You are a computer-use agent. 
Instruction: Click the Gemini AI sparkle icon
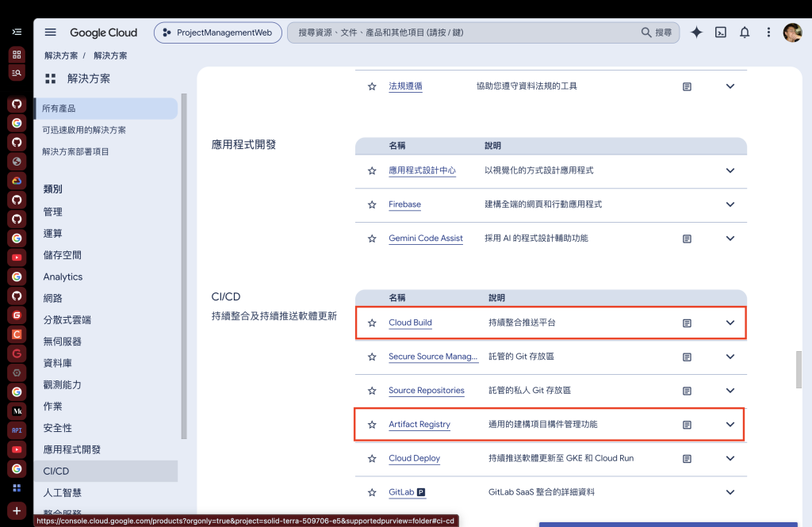[x=696, y=32]
